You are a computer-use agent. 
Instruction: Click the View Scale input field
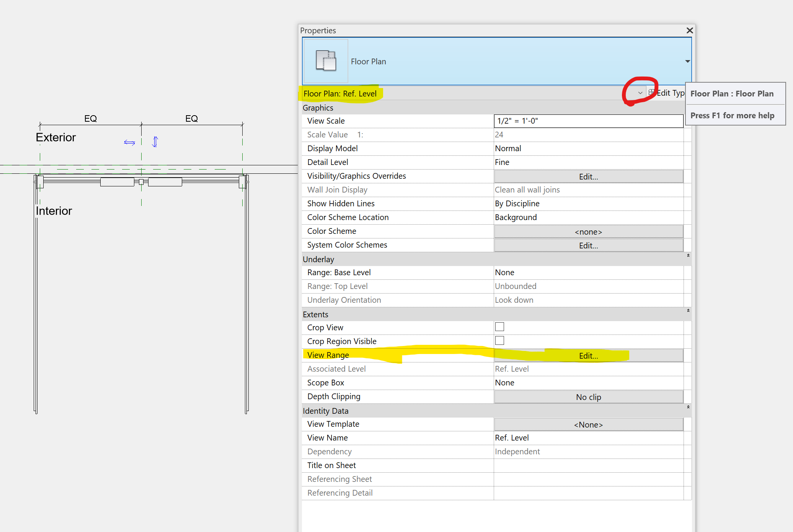(x=588, y=121)
